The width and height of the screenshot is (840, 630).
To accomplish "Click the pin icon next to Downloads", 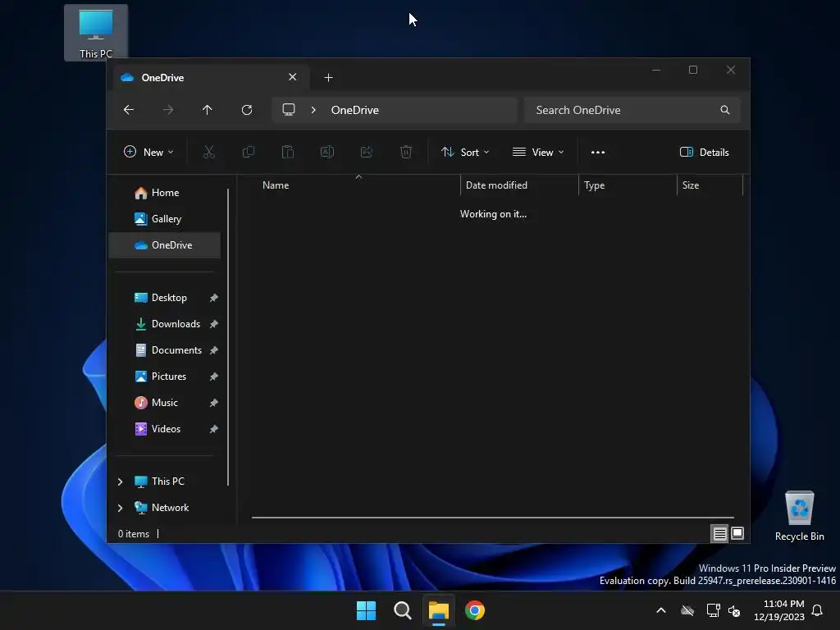I will pyautogui.click(x=214, y=324).
